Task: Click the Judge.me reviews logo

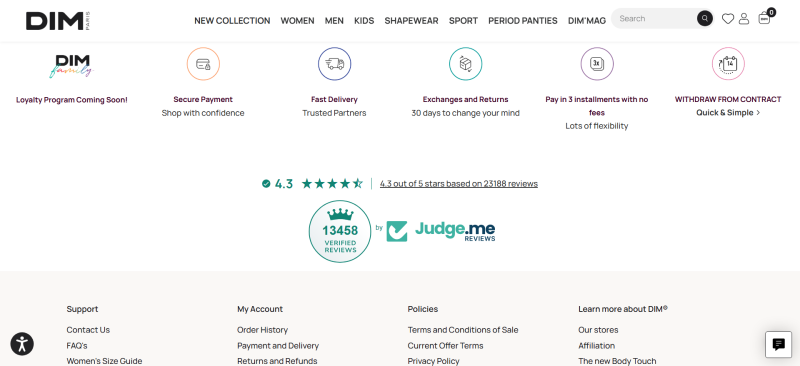Action: click(441, 231)
